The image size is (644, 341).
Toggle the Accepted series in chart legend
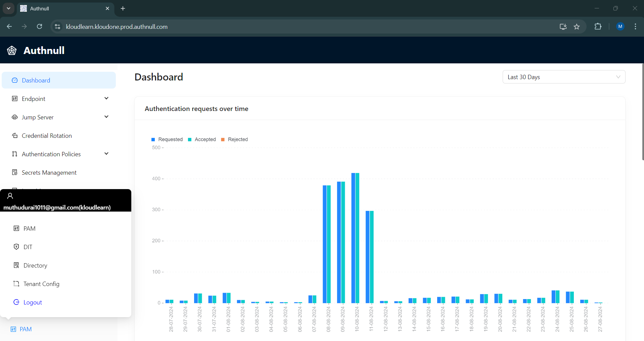point(202,139)
